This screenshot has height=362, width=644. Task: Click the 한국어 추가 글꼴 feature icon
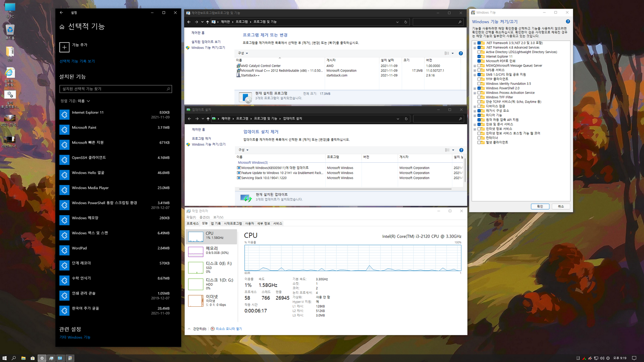(64, 311)
